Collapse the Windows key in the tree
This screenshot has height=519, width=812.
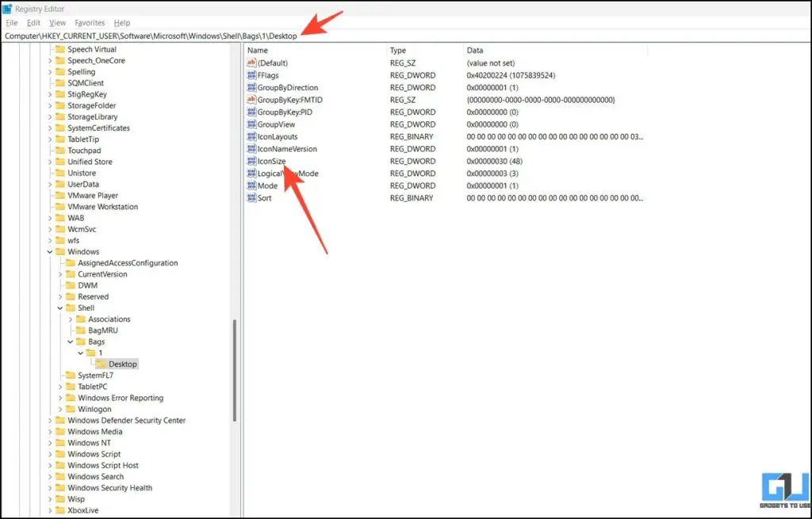coord(49,251)
